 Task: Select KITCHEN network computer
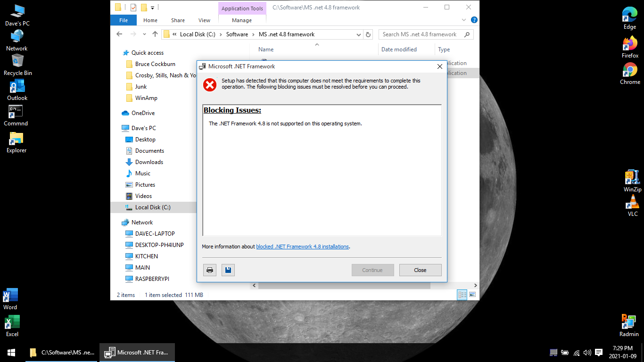click(x=146, y=256)
